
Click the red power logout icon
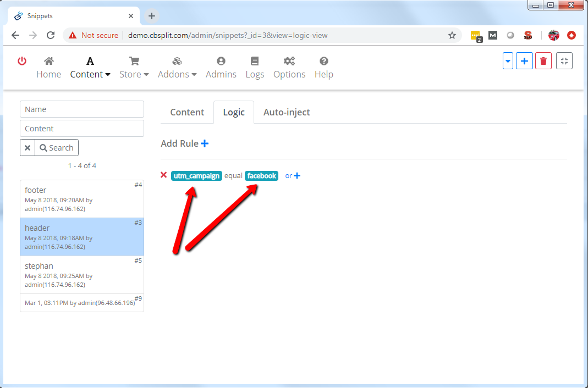click(22, 61)
